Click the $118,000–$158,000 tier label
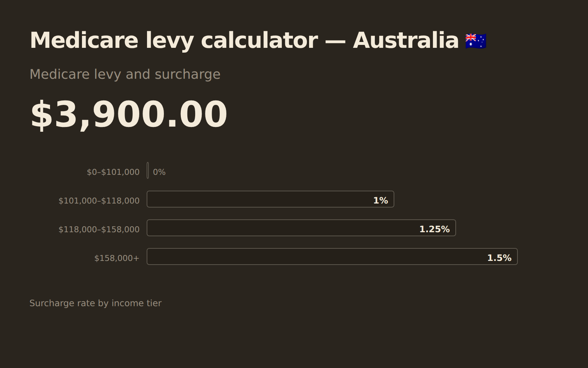Image resolution: width=588 pixels, height=368 pixels. pos(99,229)
